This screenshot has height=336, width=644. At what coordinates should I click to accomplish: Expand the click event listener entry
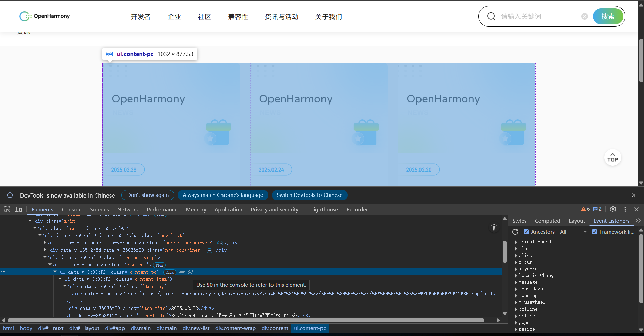516,255
